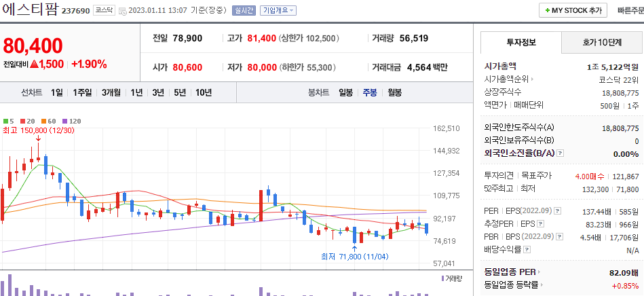This screenshot has width=644, height=296.
Task: Open the help icon beside 배당수익률
Action: pyautogui.click(x=527, y=250)
